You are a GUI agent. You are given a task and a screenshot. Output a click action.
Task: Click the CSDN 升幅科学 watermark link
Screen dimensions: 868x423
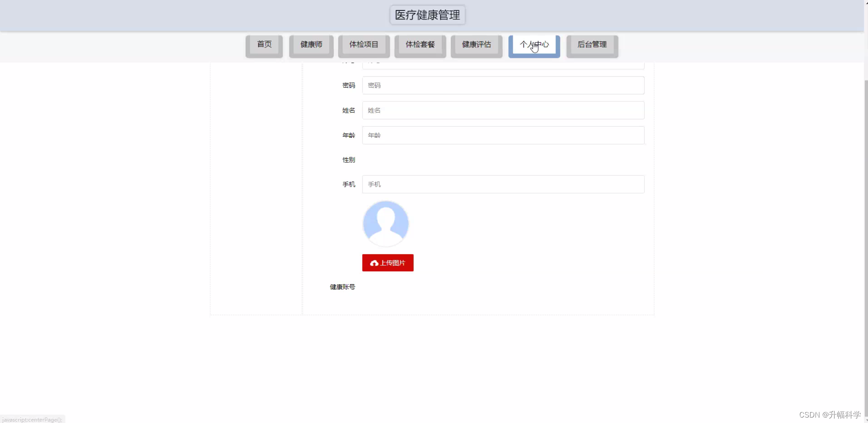(x=830, y=414)
